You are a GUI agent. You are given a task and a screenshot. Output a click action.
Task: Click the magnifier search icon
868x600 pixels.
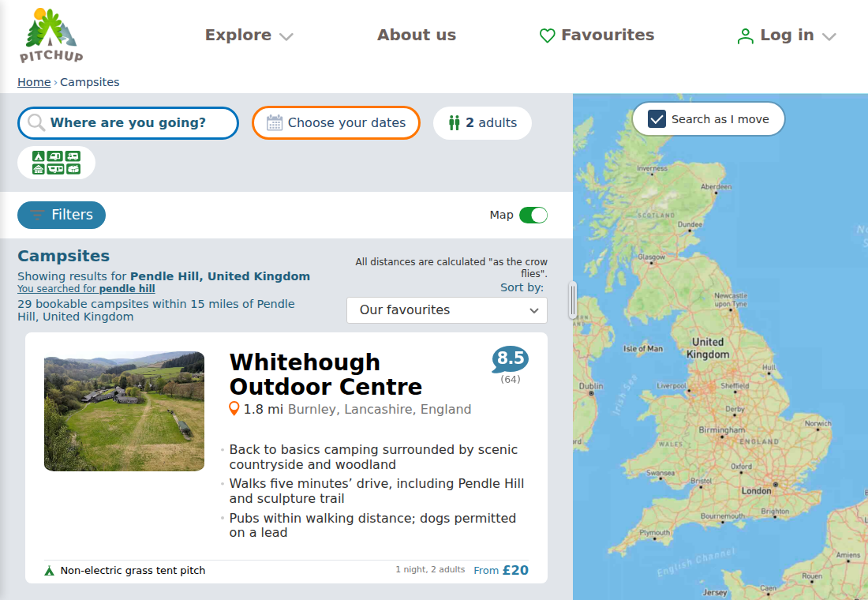pyautogui.click(x=36, y=122)
